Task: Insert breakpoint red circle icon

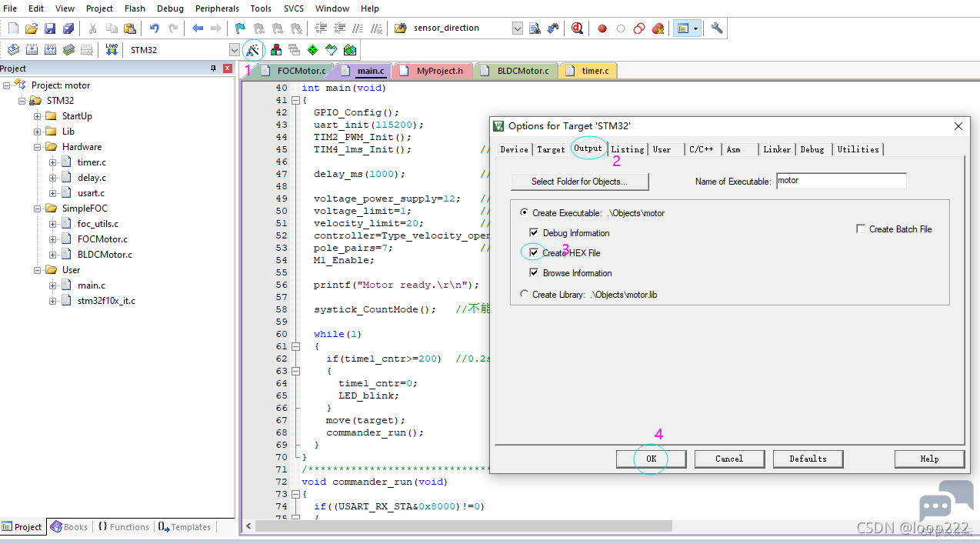Action: click(602, 28)
